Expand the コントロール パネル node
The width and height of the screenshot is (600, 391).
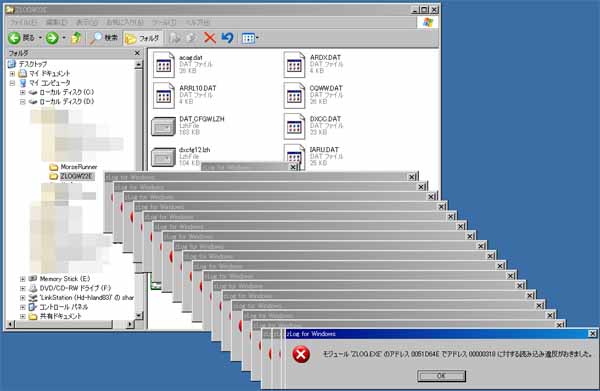click(x=22, y=307)
